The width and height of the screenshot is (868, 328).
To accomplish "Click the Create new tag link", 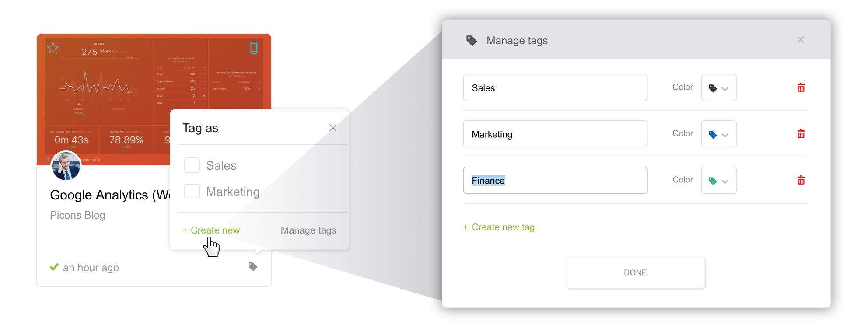I will [x=499, y=227].
